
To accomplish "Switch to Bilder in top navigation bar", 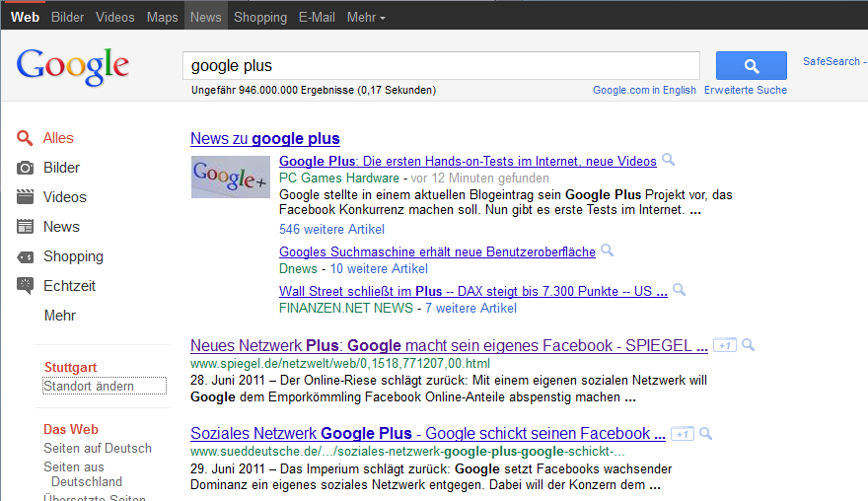I will pos(67,17).
